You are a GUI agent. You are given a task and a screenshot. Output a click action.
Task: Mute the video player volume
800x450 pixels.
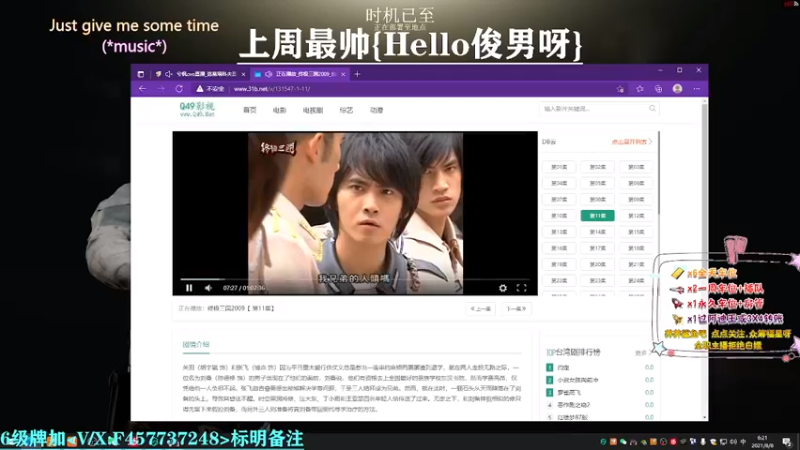pos(208,288)
